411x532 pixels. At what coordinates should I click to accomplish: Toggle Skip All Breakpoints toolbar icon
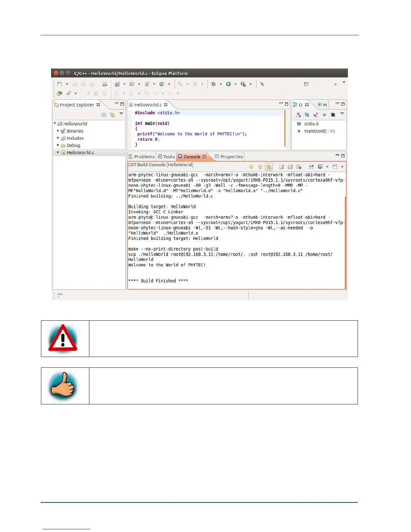click(262, 84)
